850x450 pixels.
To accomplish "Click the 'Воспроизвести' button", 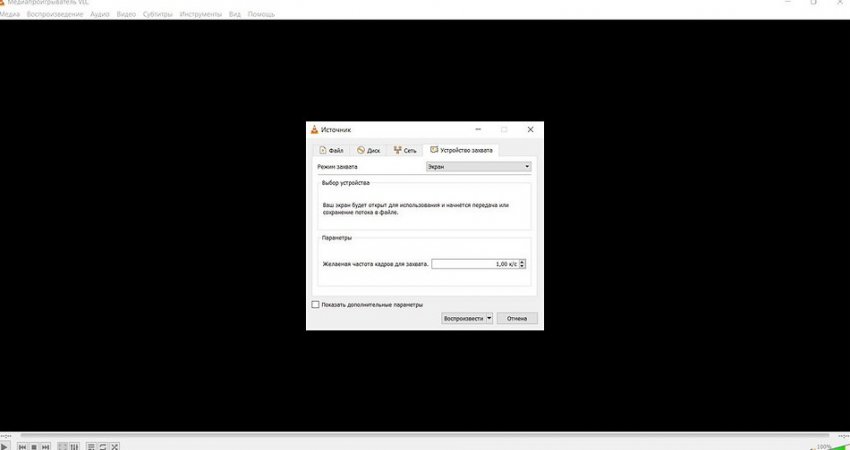I will pos(464,319).
